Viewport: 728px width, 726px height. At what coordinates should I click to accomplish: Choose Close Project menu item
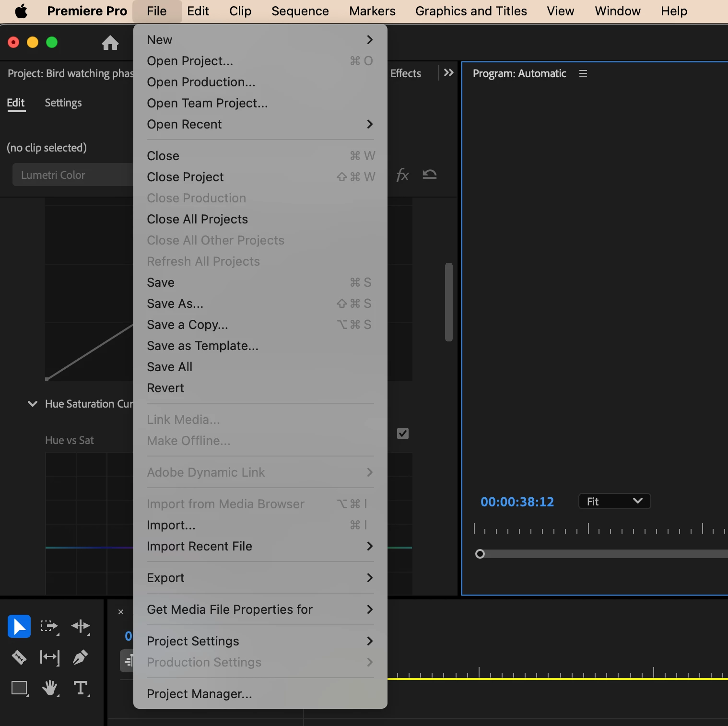[260, 177]
